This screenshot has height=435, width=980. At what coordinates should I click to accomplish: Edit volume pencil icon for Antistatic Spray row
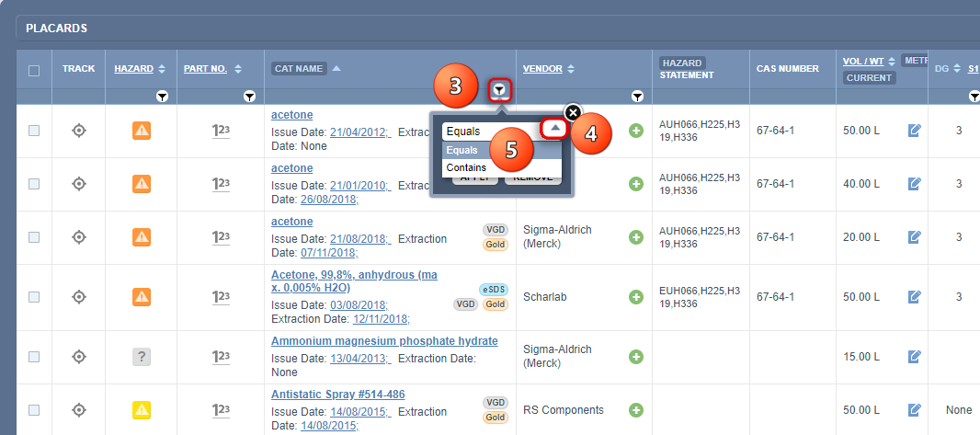[x=915, y=410]
